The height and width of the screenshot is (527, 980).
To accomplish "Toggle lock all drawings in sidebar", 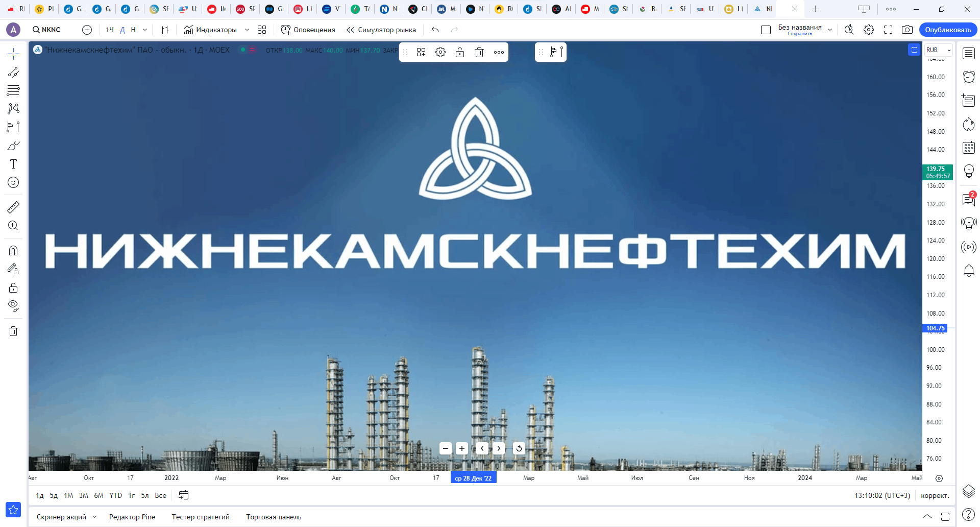I will [x=13, y=288].
